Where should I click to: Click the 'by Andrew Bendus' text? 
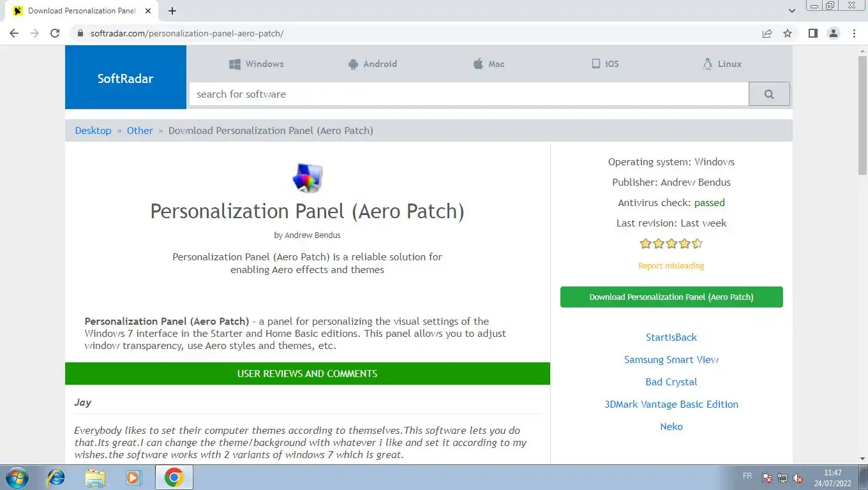tap(308, 235)
